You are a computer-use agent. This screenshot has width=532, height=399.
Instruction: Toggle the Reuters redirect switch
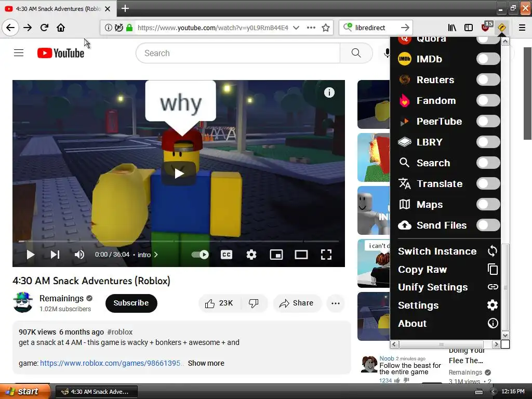pyautogui.click(x=488, y=79)
